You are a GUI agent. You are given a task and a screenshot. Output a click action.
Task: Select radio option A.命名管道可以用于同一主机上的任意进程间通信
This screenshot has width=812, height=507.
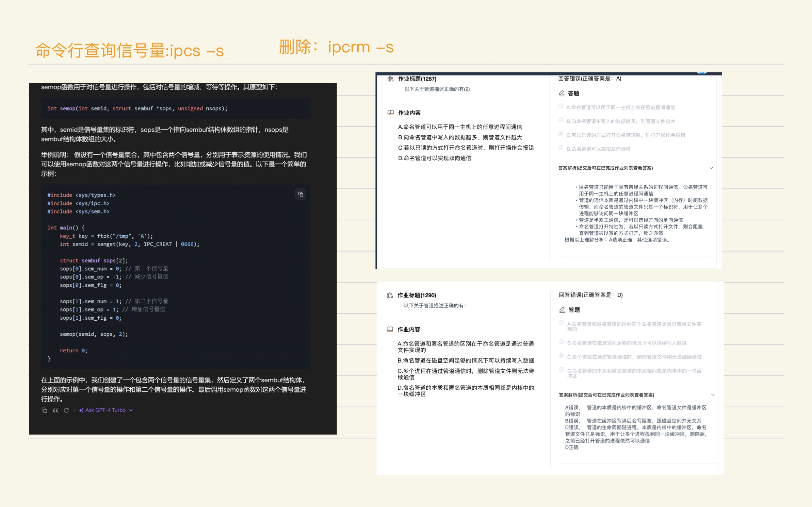pos(561,106)
